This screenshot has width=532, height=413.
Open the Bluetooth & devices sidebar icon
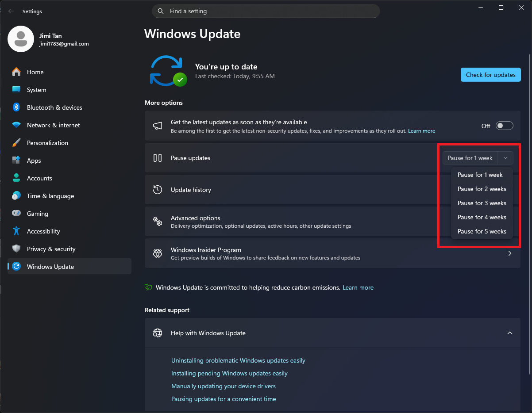pos(16,107)
